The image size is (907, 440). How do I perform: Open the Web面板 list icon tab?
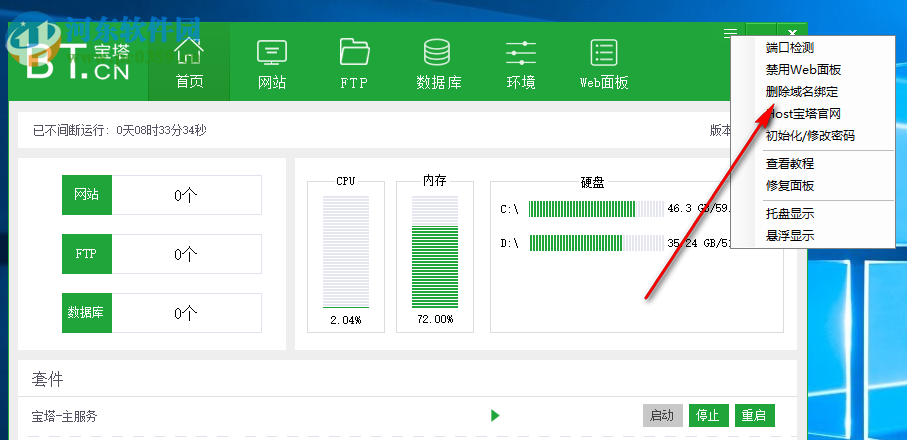[604, 62]
